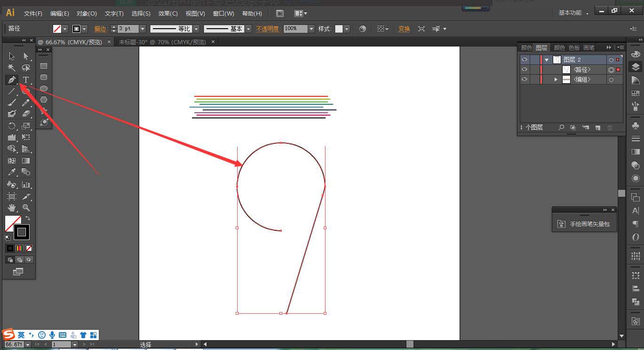Open Adobe Bridge with the Br icon

(x=280, y=14)
